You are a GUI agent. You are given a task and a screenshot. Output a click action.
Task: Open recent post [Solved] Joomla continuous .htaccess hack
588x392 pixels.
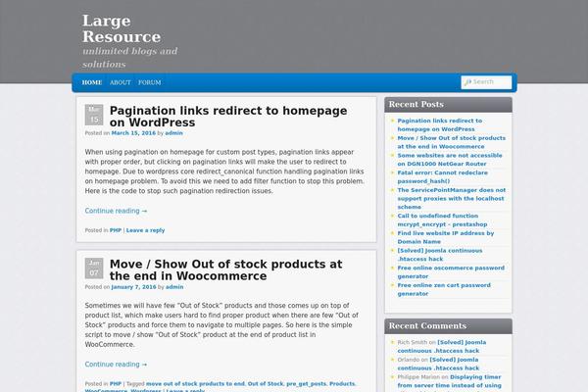pos(440,255)
